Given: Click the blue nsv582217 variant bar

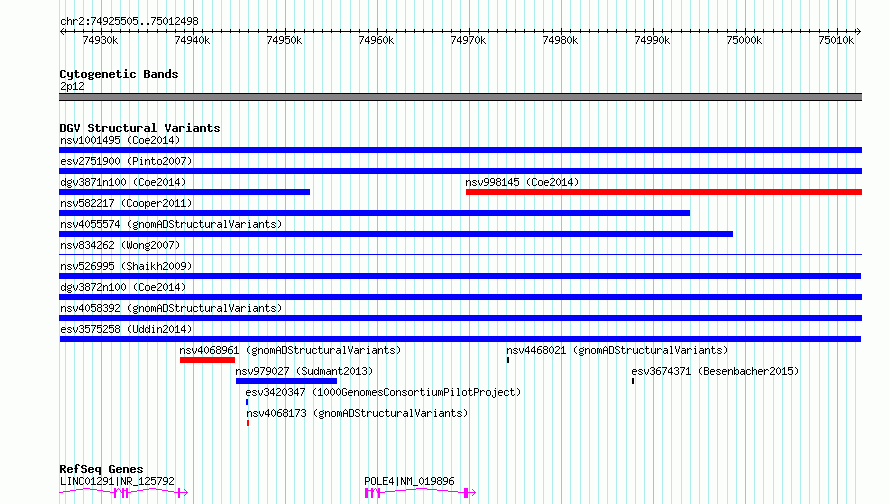Looking at the screenshot, I should (375, 213).
